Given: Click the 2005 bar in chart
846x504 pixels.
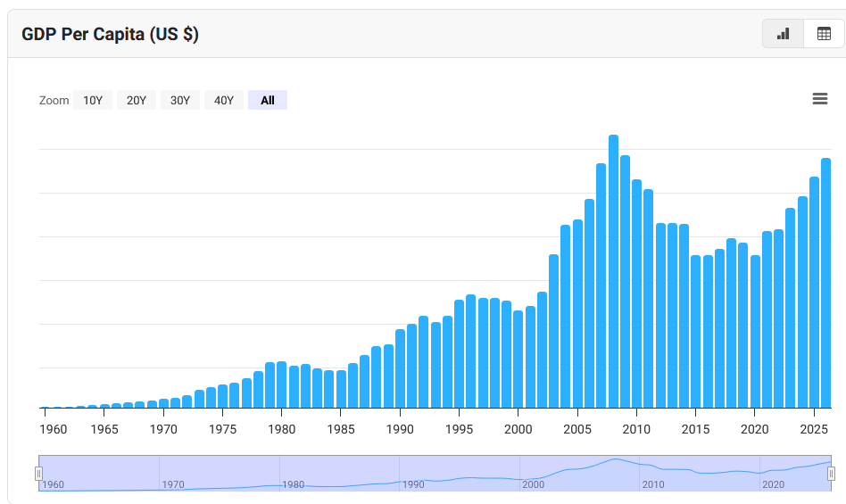Looking at the screenshot, I should [x=578, y=314].
